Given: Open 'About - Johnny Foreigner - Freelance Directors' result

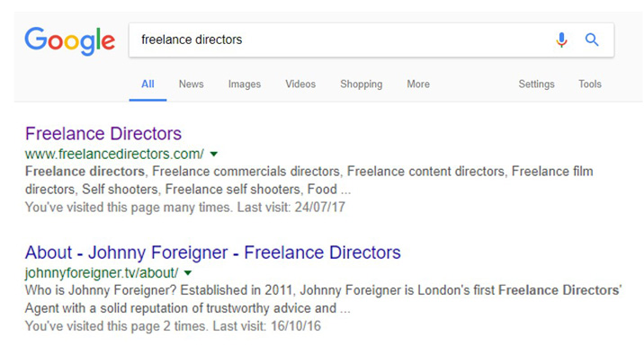Looking at the screenshot, I should pos(213,252).
